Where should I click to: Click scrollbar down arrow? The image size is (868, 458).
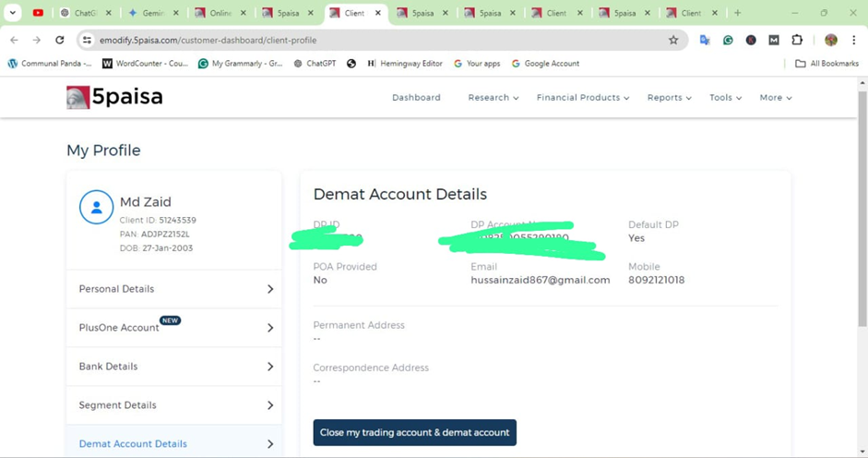click(x=862, y=452)
